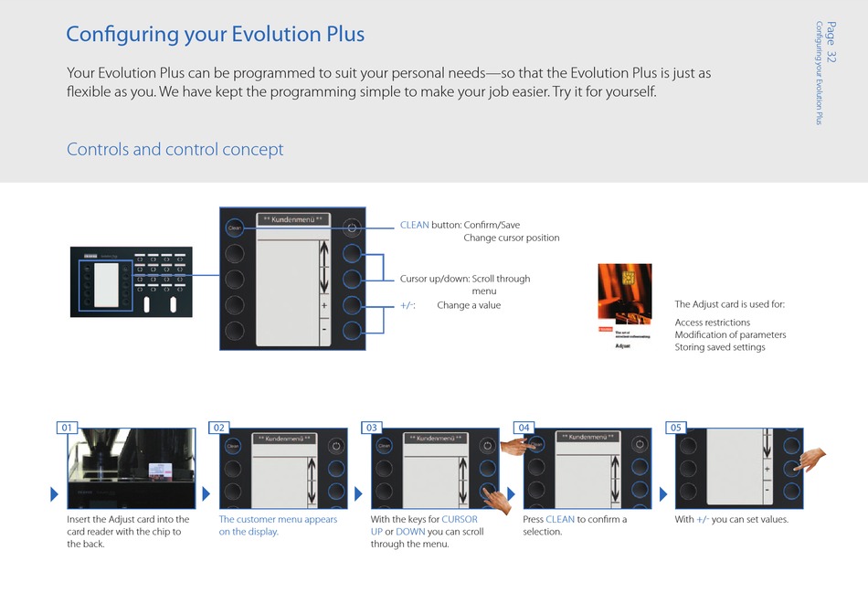Click the power button in step 04 image
Screen dimensions: 868x614
640,444
